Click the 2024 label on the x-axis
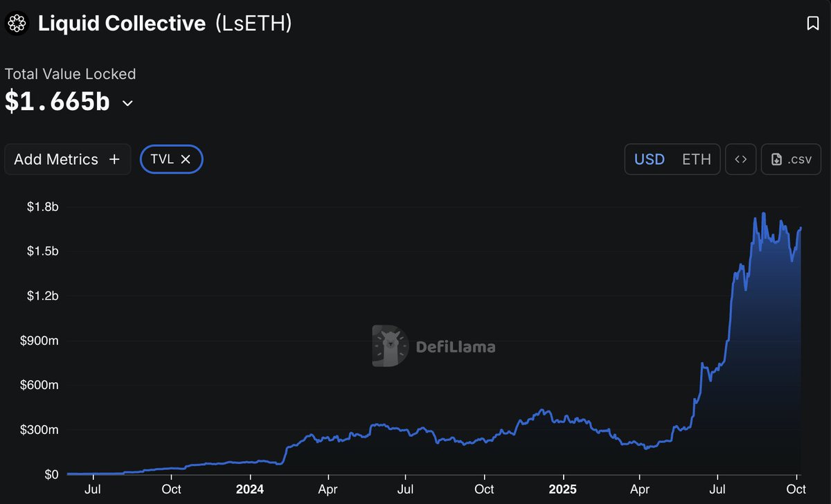Image resolution: width=831 pixels, height=504 pixels. click(250, 489)
